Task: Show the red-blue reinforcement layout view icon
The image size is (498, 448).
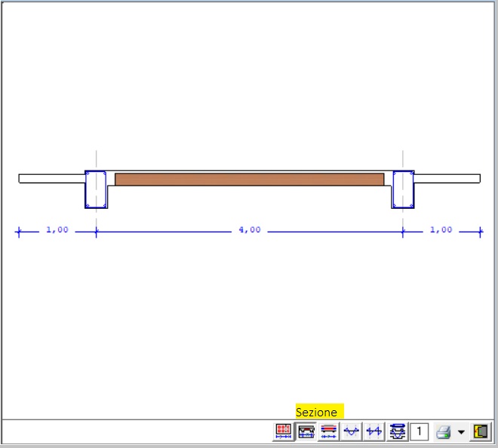Action: tap(329, 431)
